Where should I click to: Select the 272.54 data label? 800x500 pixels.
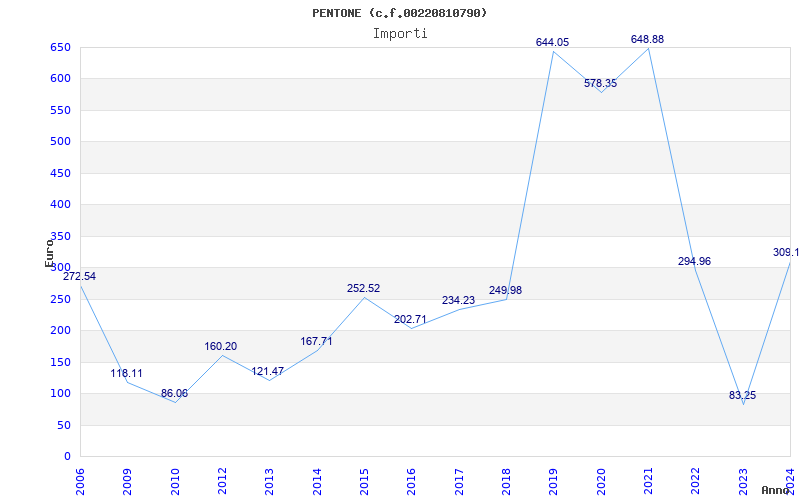point(79,277)
